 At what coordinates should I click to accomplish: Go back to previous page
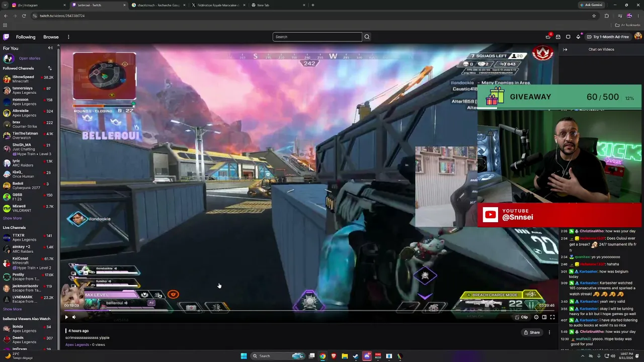[x=6, y=16]
